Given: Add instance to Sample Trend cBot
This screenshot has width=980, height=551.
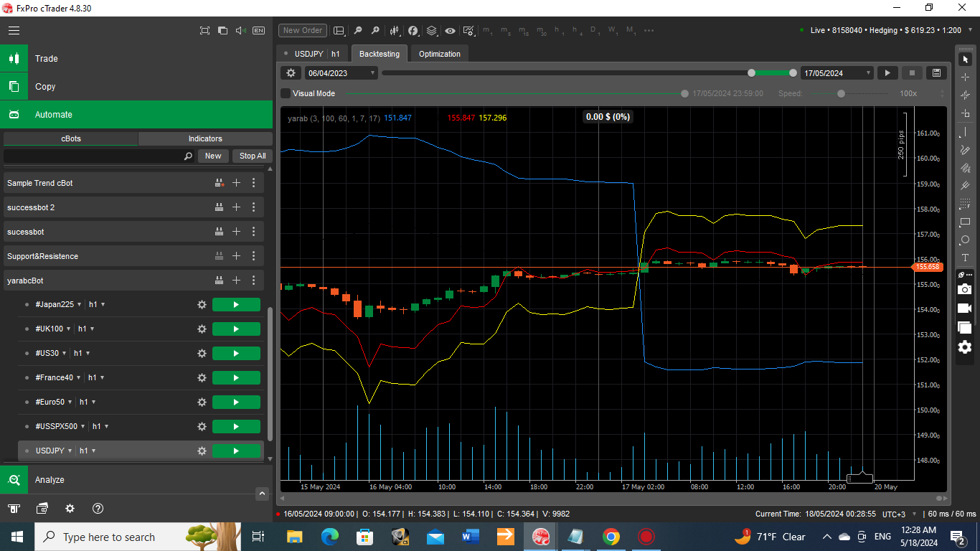Looking at the screenshot, I should pyautogui.click(x=236, y=183).
